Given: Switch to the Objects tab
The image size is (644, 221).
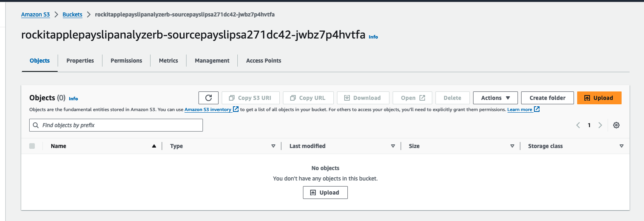Looking at the screenshot, I should coord(40,61).
